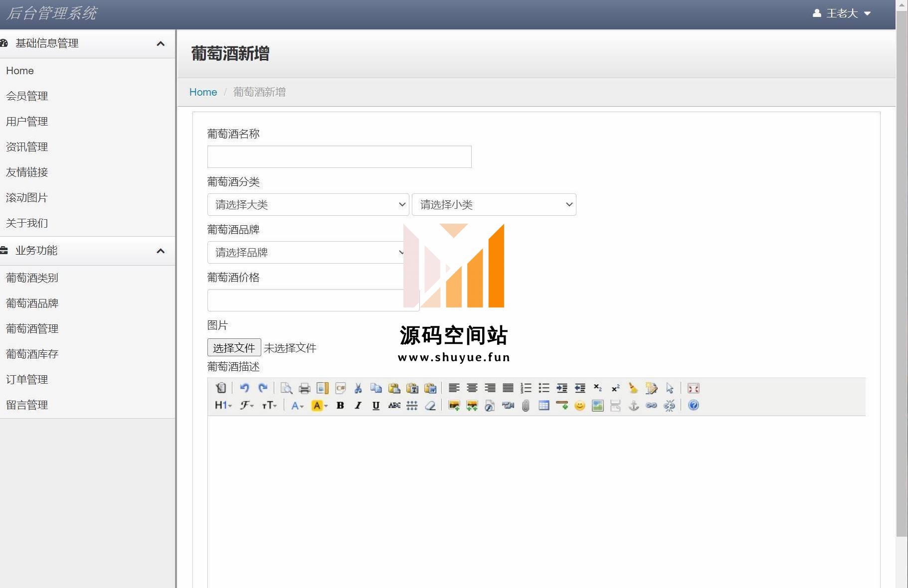Insert an attachment file with paperclip

click(x=526, y=406)
